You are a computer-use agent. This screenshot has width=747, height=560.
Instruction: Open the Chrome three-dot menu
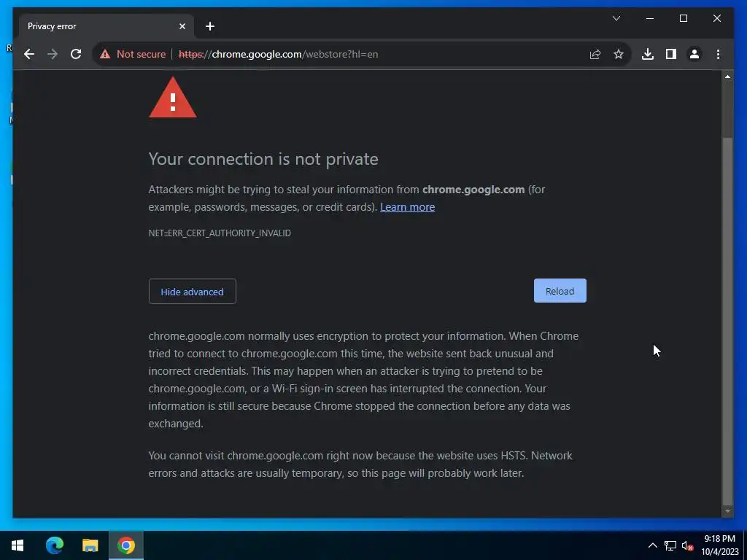tap(718, 54)
